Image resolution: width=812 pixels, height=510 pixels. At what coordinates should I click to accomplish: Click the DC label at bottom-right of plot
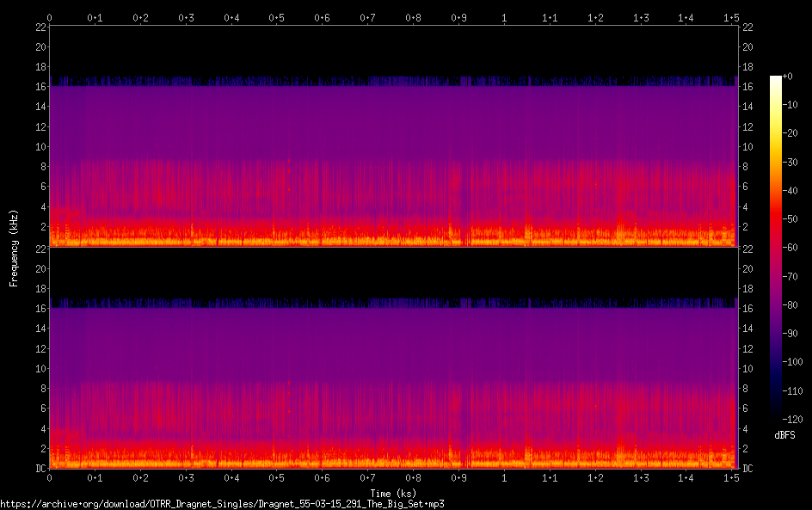click(x=748, y=469)
